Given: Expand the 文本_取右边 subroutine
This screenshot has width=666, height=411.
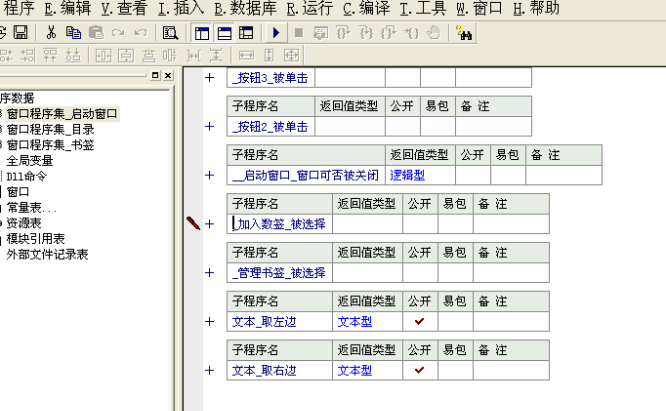Looking at the screenshot, I should [x=209, y=370].
